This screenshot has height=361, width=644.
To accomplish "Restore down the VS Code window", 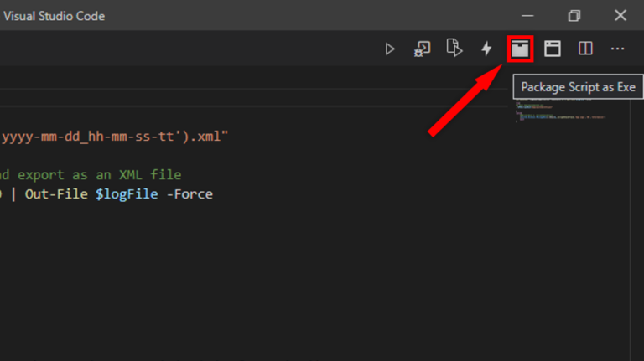I will pos(574,16).
